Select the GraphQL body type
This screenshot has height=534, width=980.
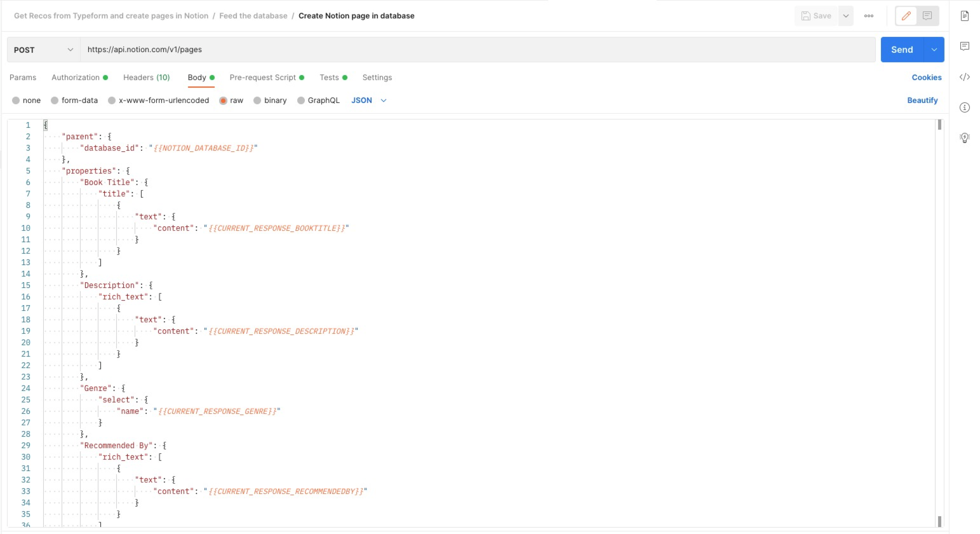pos(318,100)
